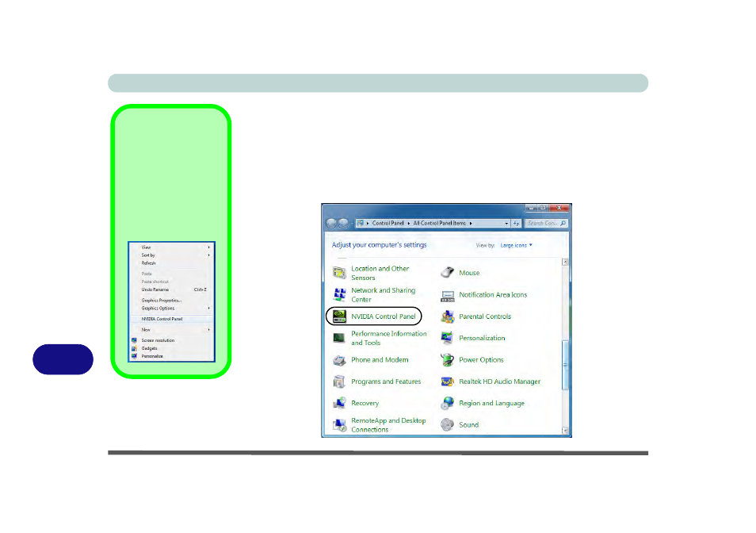This screenshot has width=756, height=533.
Task: Open RemoteApp and Desktop Connections icon
Action: click(x=339, y=425)
